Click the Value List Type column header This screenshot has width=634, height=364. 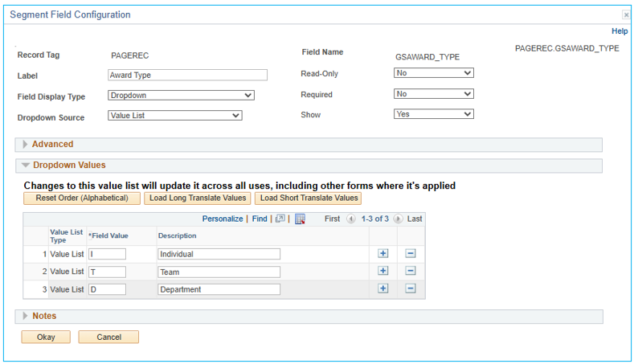click(67, 235)
